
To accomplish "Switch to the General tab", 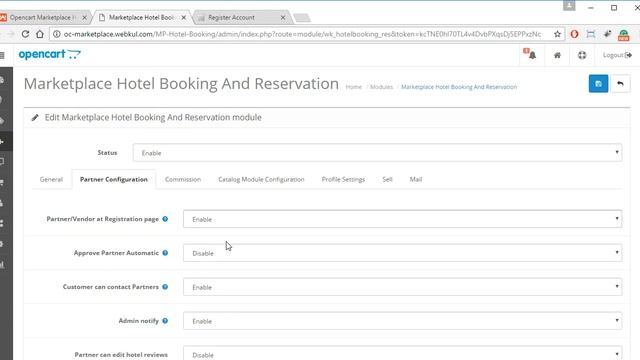I will click(51, 179).
